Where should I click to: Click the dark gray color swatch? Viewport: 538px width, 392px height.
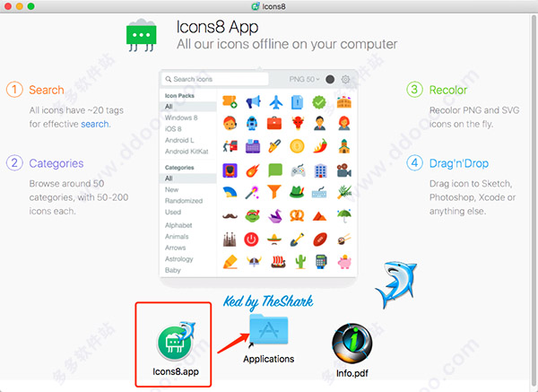[330, 79]
